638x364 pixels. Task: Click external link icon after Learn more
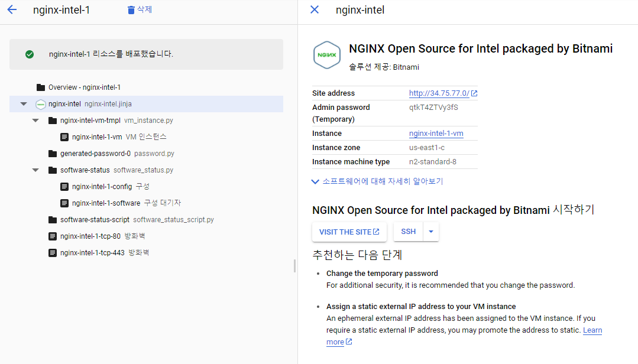click(x=349, y=342)
